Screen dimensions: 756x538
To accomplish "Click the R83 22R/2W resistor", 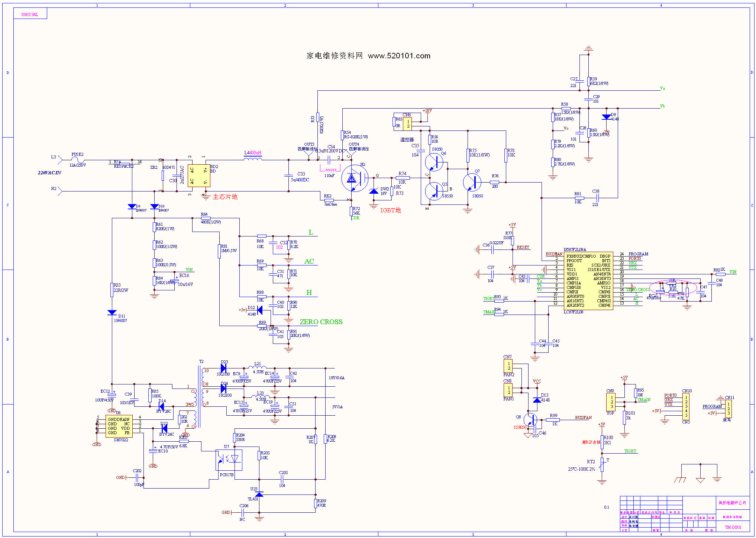I will click(112, 290).
